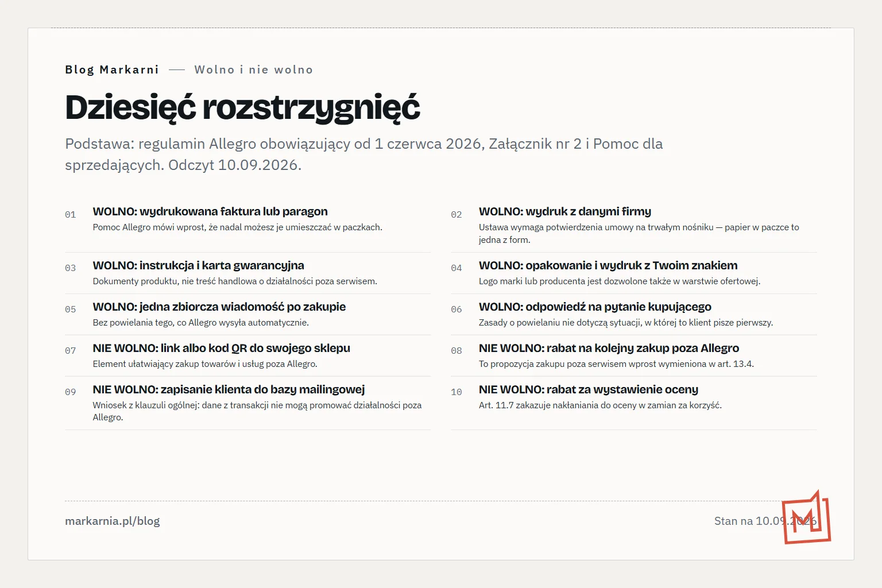Screen dimensions: 882x588
Task: Click 'WOLNO: wydruk z danymi firmy'
Action: [x=565, y=211]
